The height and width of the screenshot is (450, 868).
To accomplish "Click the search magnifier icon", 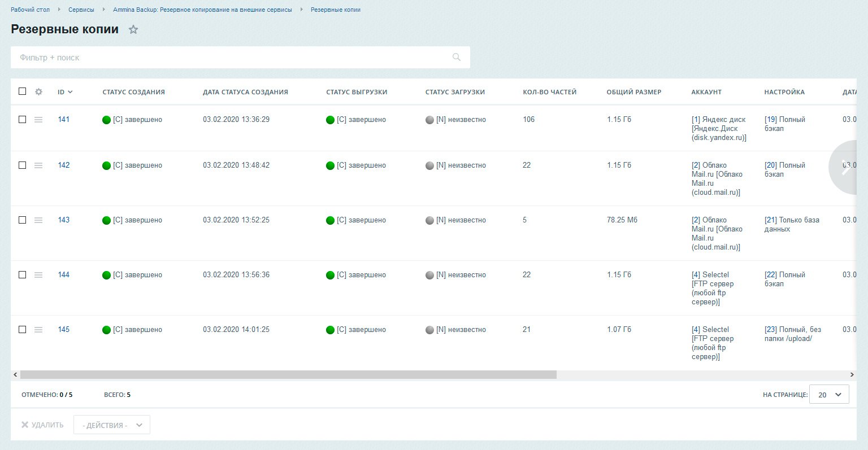I will [x=457, y=57].
